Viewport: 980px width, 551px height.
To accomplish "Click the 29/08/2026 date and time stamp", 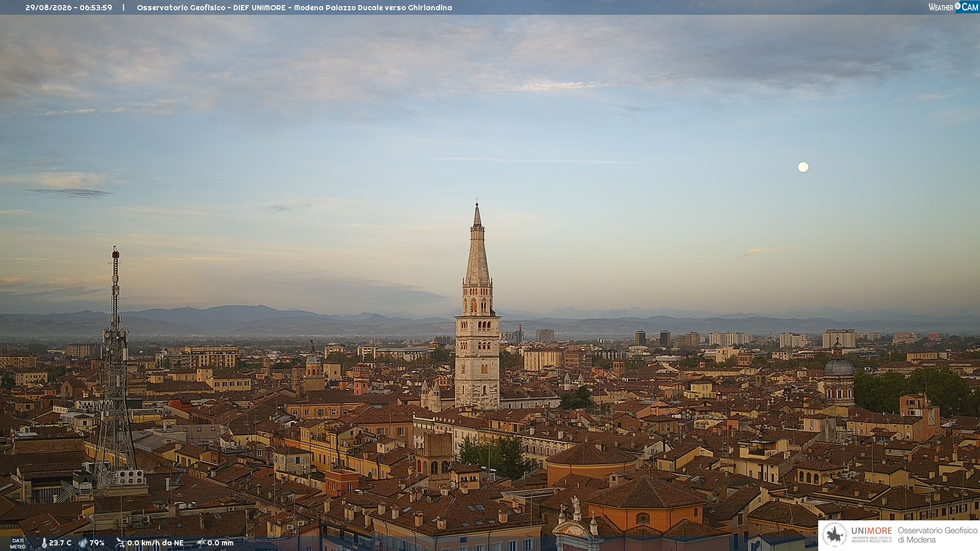I will point(69,8).
